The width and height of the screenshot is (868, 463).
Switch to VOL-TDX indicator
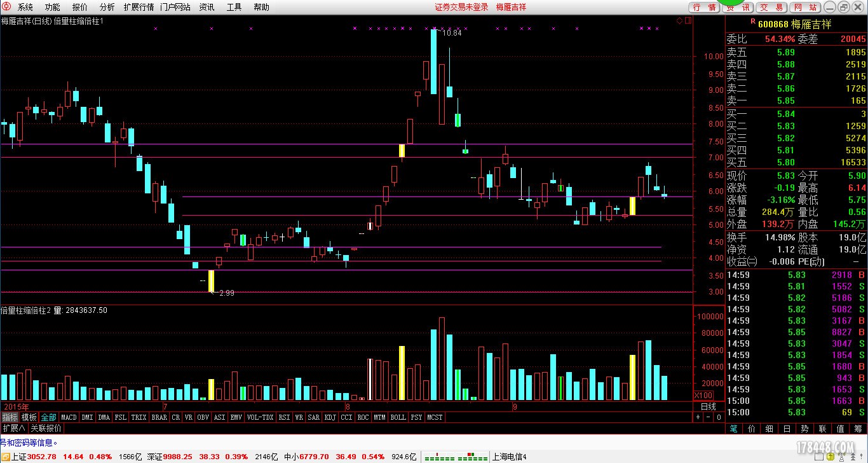point(261,417)
